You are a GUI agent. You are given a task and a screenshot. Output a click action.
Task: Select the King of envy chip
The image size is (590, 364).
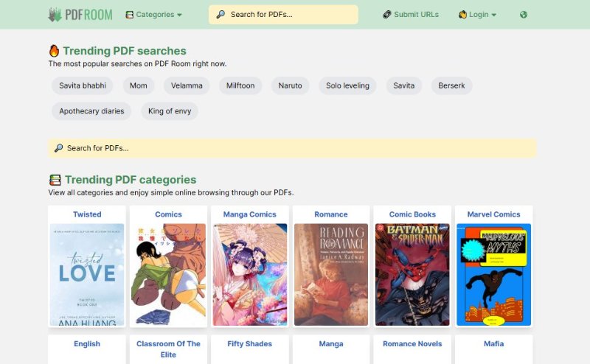[x=170, y=111]
